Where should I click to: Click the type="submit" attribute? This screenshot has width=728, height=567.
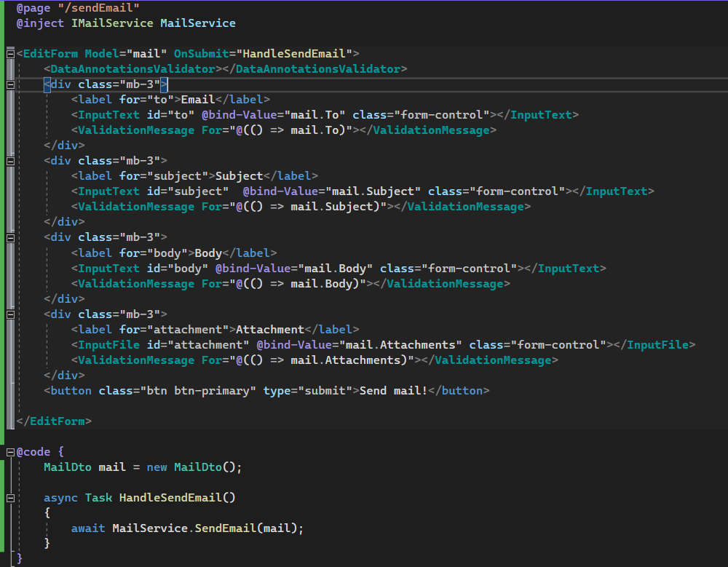(308, 392)
